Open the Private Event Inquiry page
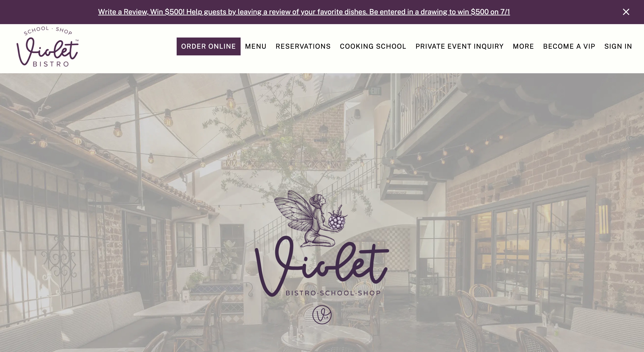This screenshot has height=352, width=644. (x=460, y=46)
